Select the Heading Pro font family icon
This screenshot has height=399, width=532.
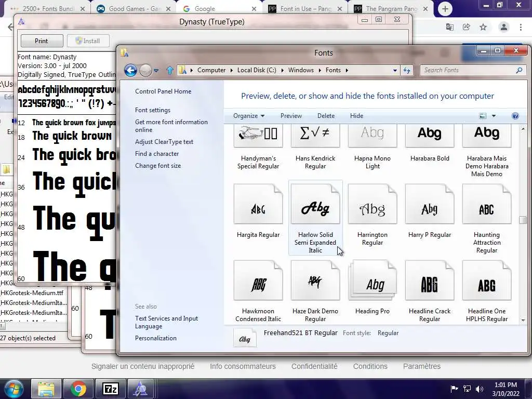372,281
